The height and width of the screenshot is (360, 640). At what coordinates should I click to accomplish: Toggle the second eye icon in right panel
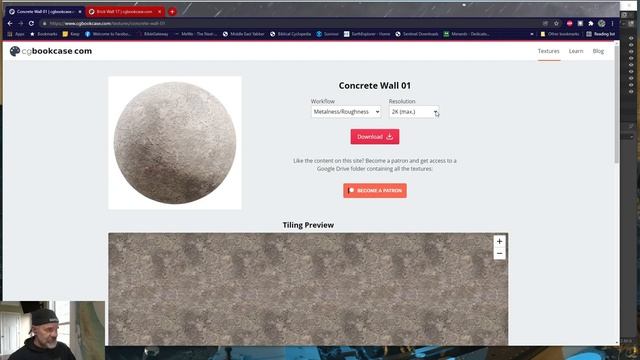coord(631,45)
